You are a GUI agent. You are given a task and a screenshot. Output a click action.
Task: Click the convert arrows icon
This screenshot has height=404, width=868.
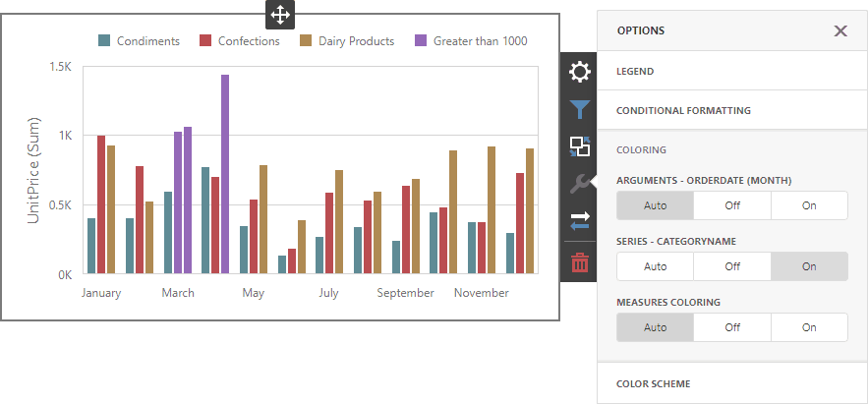pyautogui.click(x=580, y=223)
